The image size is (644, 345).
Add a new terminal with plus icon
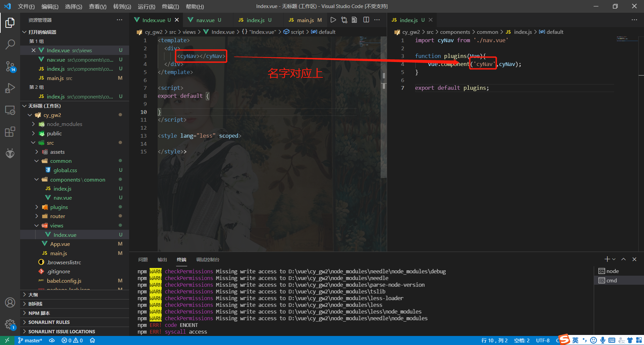(607, 259)
